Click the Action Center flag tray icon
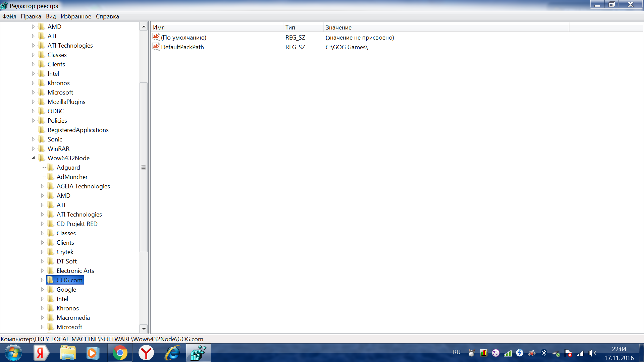 click(x=568, y=353)
